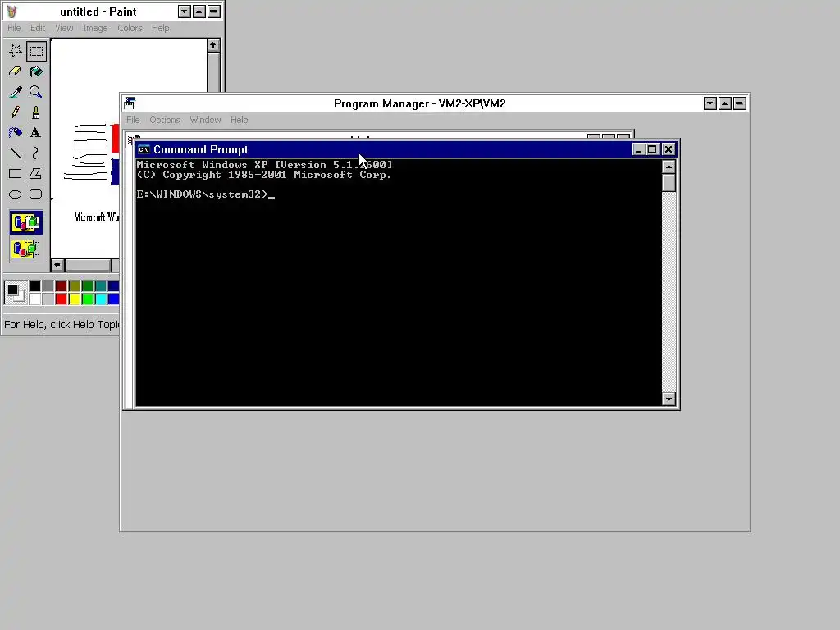
Task: Select the Ellipse shape tool
Action: [15, 194]
